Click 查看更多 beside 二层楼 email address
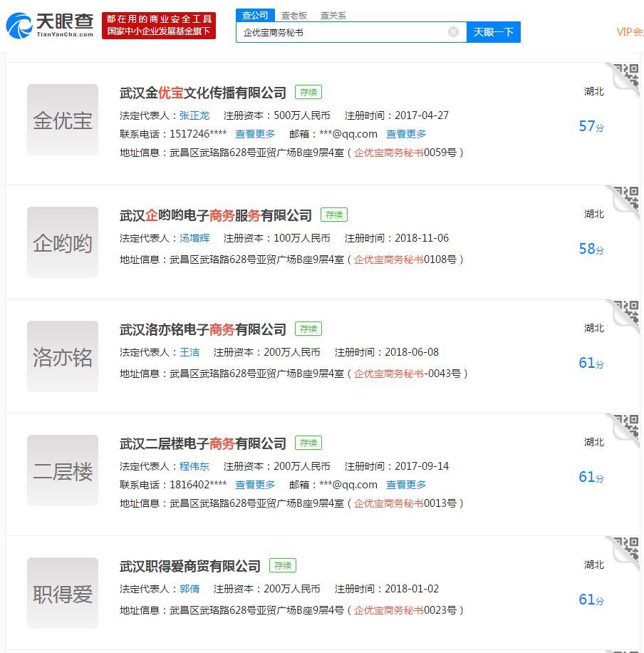The width and height of the screenshot is (644, 653). [x=406, y=485]
